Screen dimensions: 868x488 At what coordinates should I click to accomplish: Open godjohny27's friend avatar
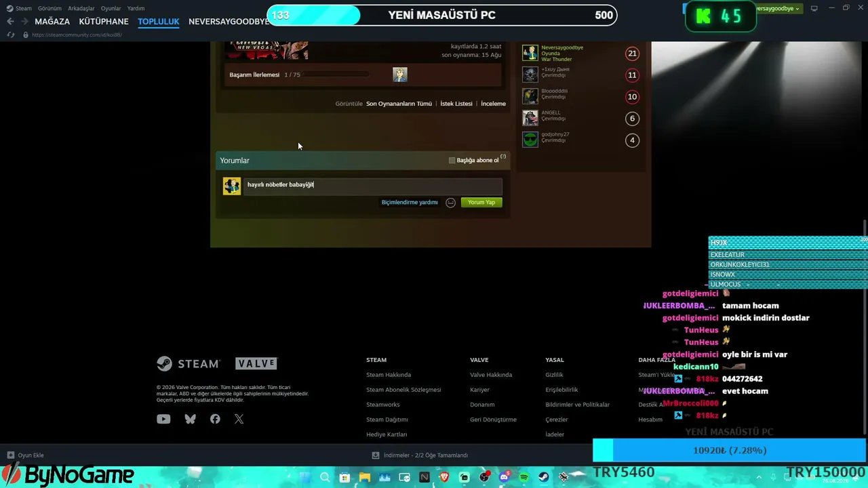coord(530,140)
